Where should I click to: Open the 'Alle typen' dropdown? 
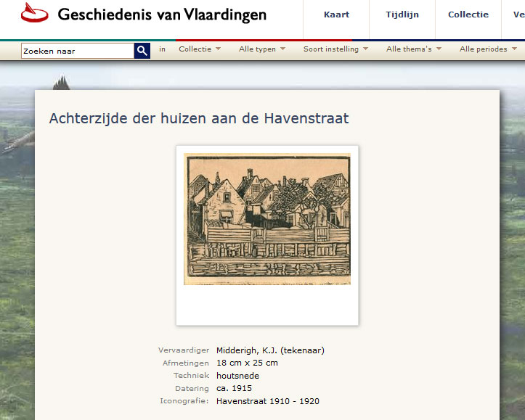(x=261, y=49)
